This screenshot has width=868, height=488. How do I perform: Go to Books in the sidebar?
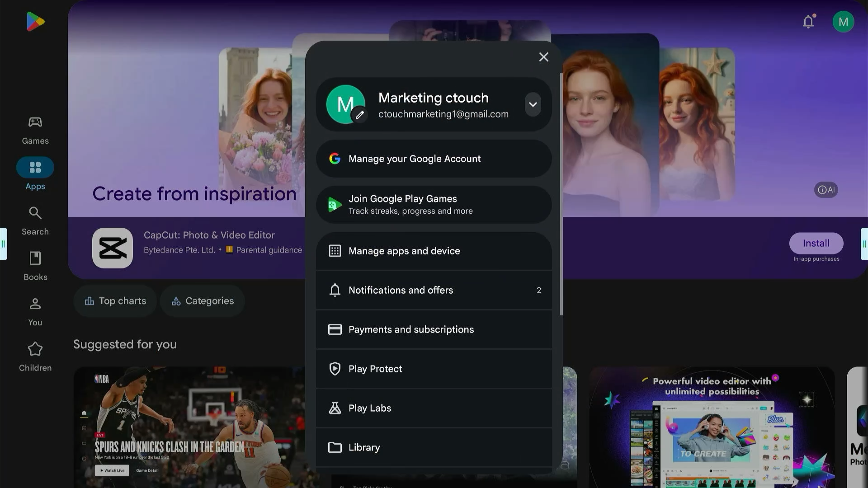tap(35, 267)
